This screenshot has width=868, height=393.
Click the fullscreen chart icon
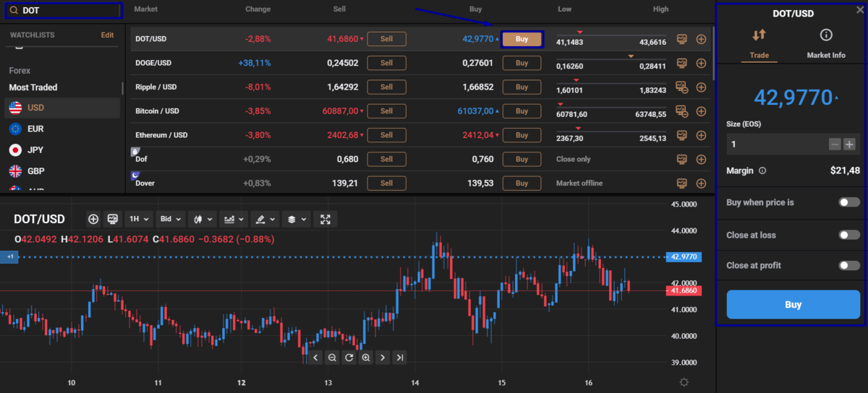[325, 219]
